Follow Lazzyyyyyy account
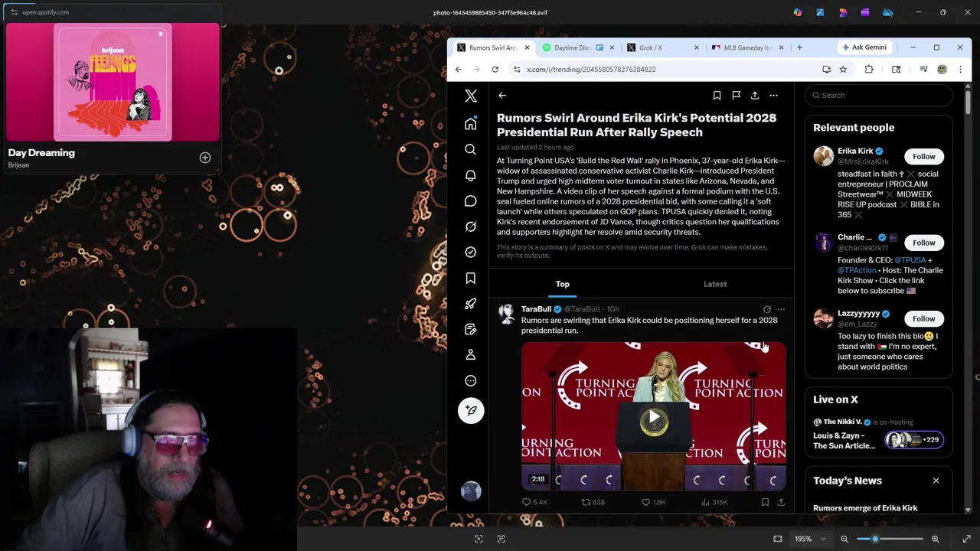 [923, 318]
